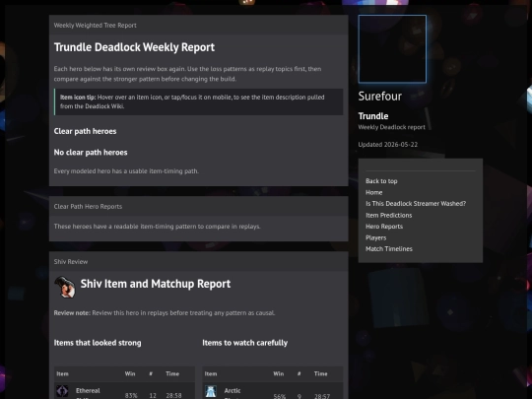Click Win column header in strong items table
The height and width of the screenshot is (399, 532).
click(x=130, y=373)
